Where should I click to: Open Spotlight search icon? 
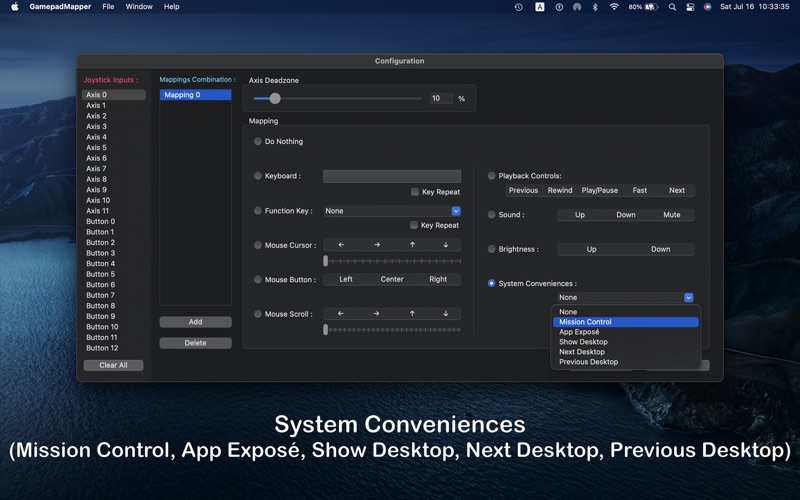pos(672,7)
